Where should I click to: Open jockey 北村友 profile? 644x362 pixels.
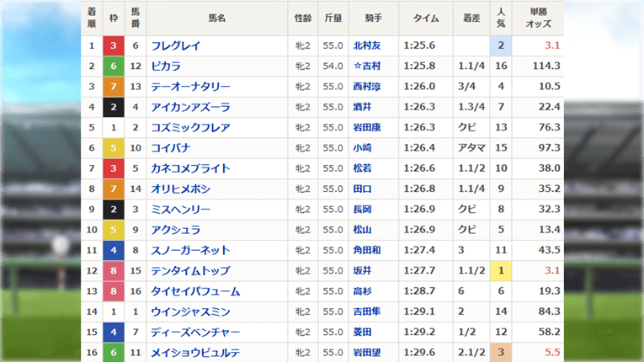tap(367, 45)
